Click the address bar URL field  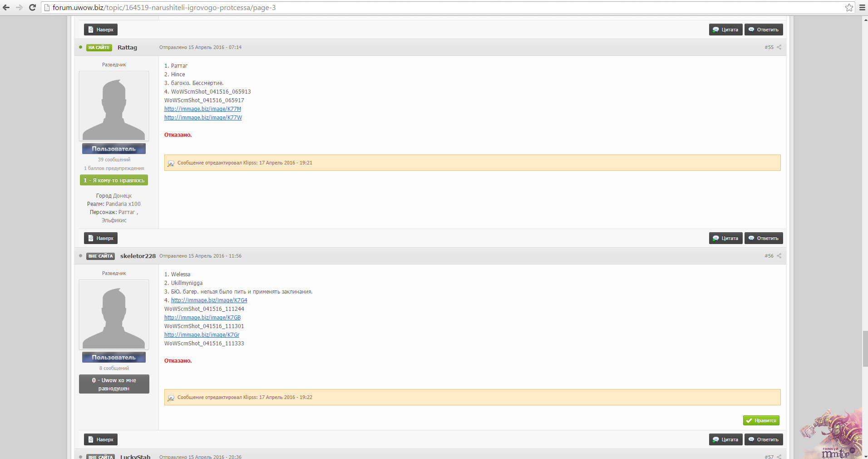[x=409, y=7]
